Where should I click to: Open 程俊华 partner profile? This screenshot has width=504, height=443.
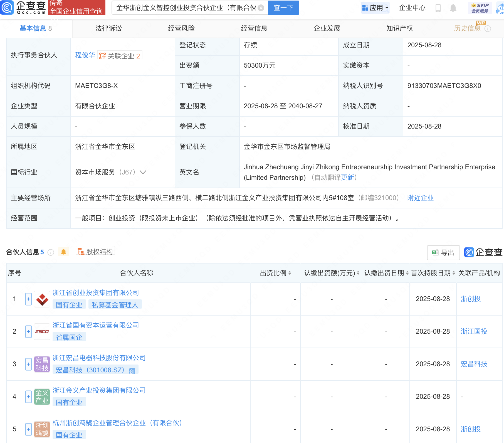tap(85, 55)
